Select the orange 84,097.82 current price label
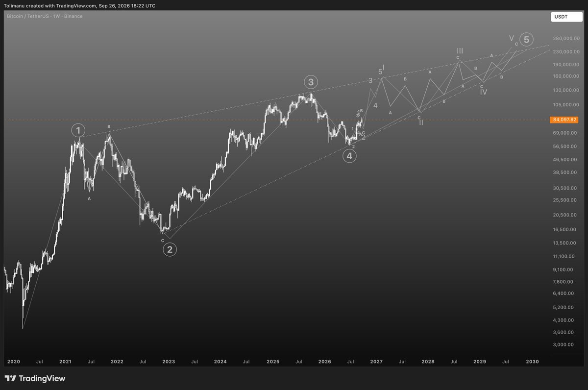The image size is (588, 390). pos(564,120)
